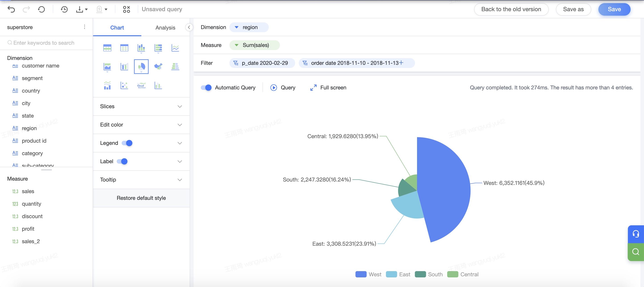644x287 pixels.
Task: Enter Full screen mode
Action: (x=328, y=87)
